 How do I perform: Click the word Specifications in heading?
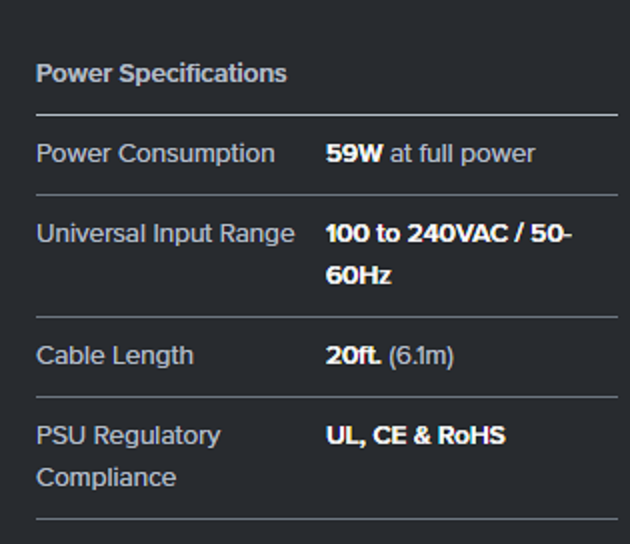tap(203, 74)
